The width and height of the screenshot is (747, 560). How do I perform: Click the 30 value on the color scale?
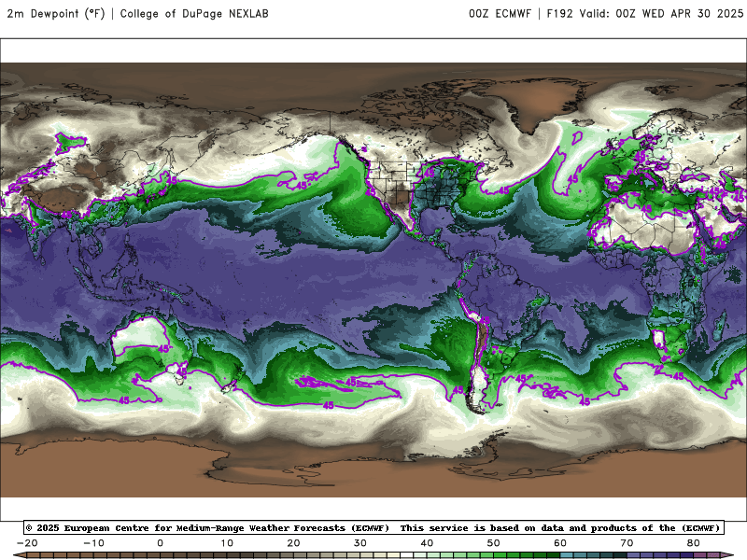[360, 543]
